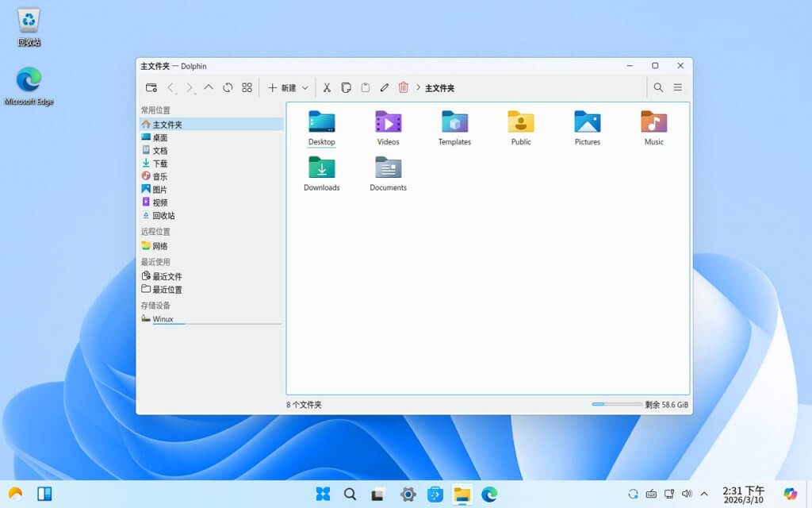This screenshot has height=508, width=812.
Task: Toggle the icon view mode button
Action: (x=247, y=87)
